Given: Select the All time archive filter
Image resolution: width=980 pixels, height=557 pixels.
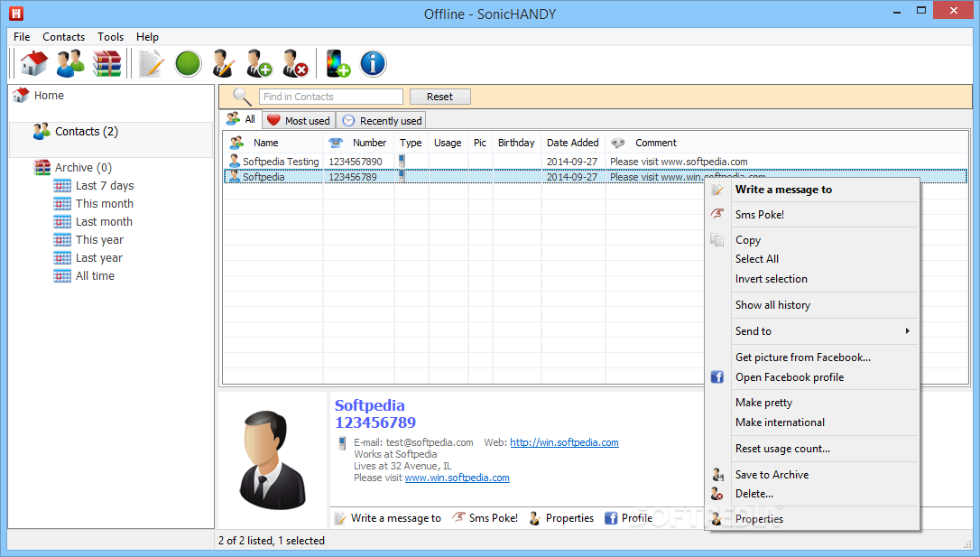Looking at the screenshot, I should coord(95,276).
